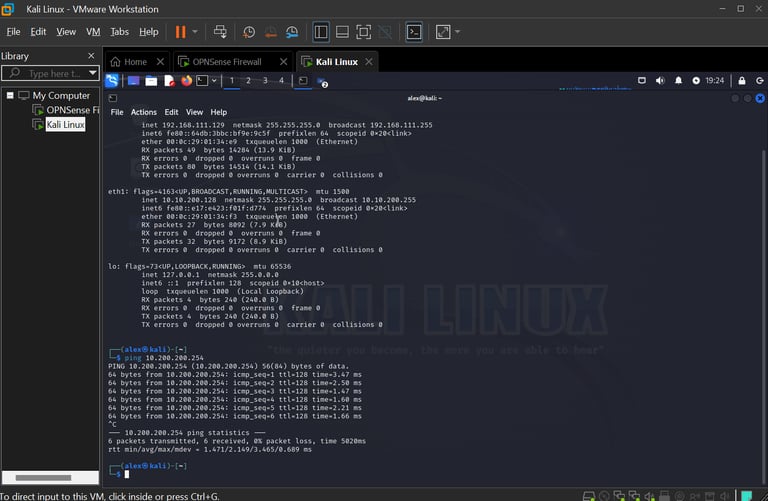
Task: Switch to OPNSense Firewall tab
Action: pyautogui.click(x=227, y=62)
